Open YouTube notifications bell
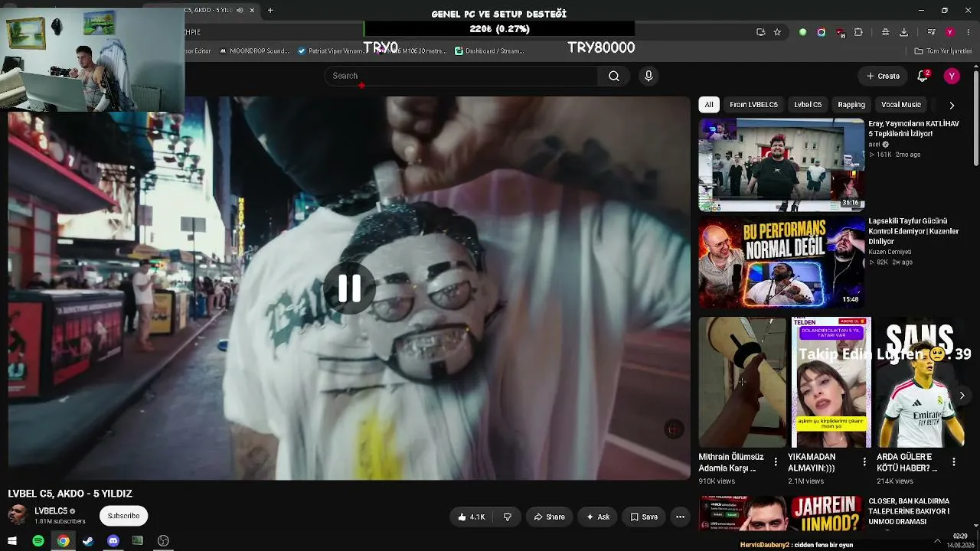Screen dimensions: 980x551 [x=923, y=76]
